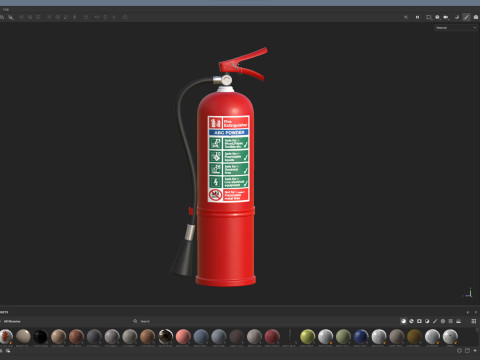The image size is (480, 360).
Task: Select the yellow-green material sphere
Action: point(308,337)
